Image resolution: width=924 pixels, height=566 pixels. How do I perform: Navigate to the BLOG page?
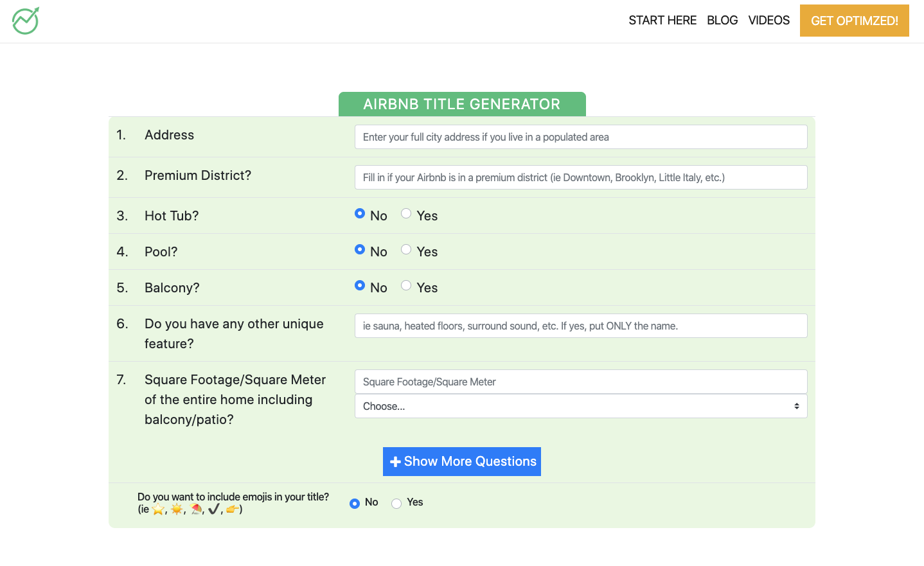tap(722, 20)
